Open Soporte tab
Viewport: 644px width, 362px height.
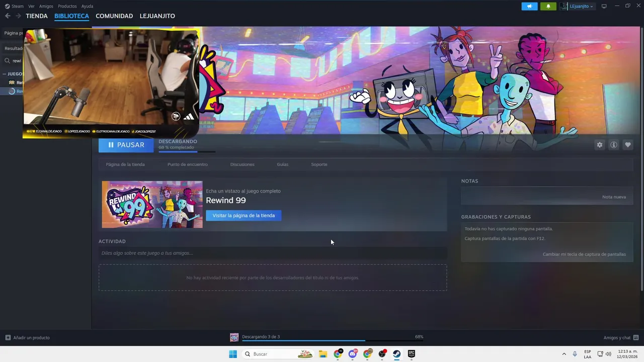click(x=319, y=164)
